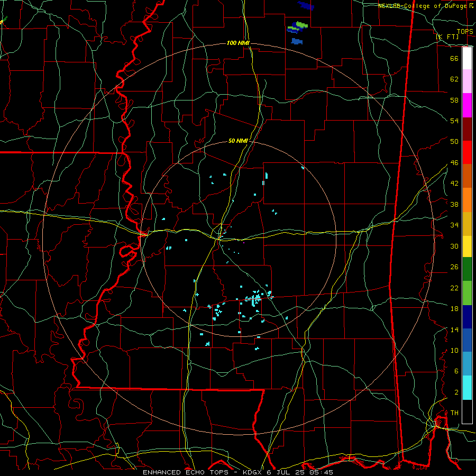
Task: Click the TOPS legend title
Action: 465,31
